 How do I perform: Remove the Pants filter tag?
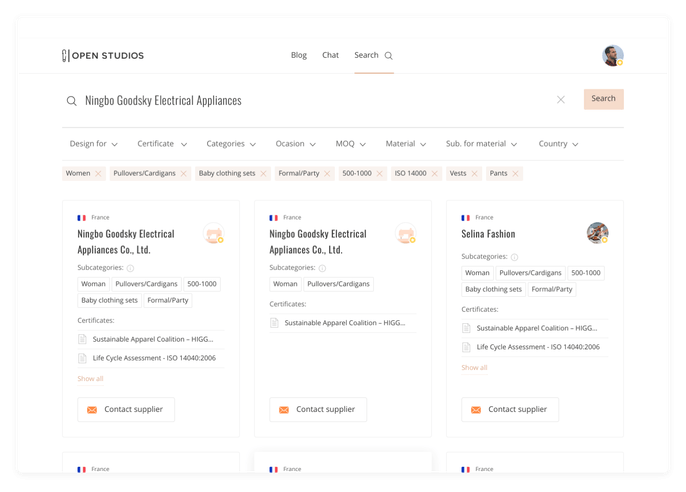pyautogui.click(x=515, y=174)
